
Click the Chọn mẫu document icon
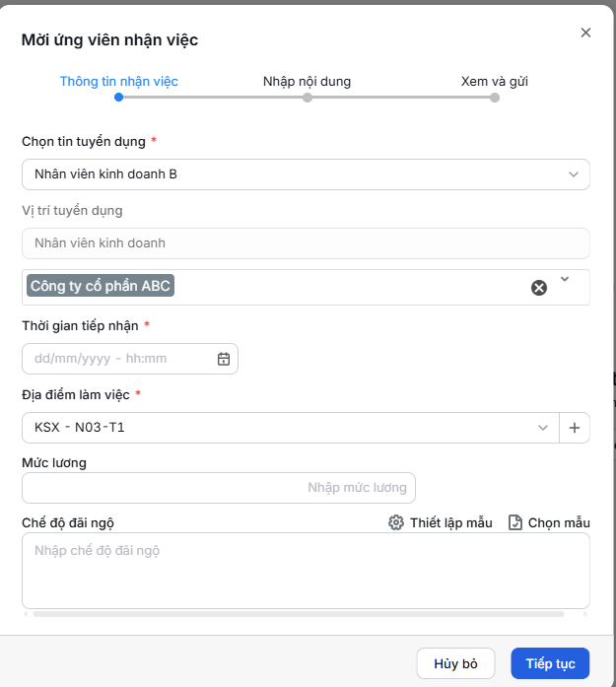515,522
